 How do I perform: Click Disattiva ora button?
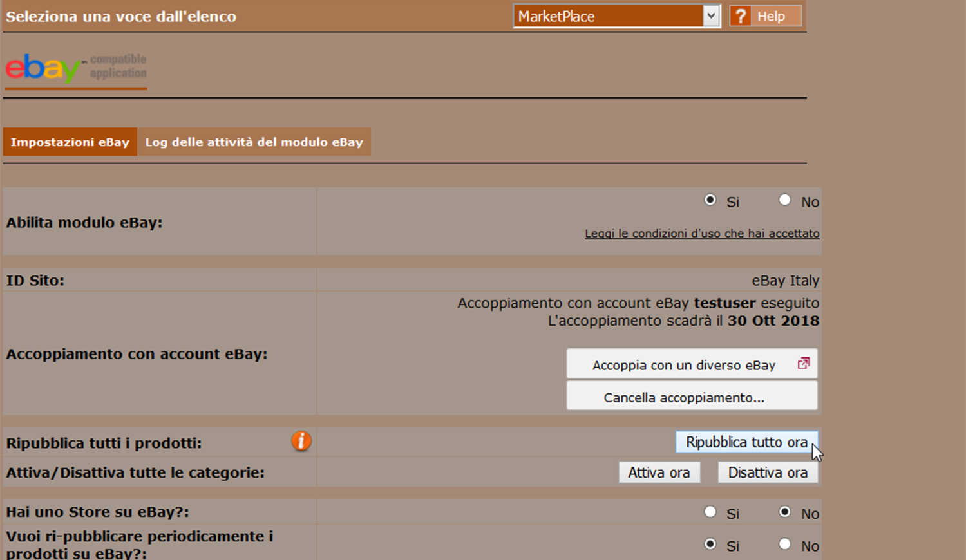pyautogui.click(x=768, y=472)
